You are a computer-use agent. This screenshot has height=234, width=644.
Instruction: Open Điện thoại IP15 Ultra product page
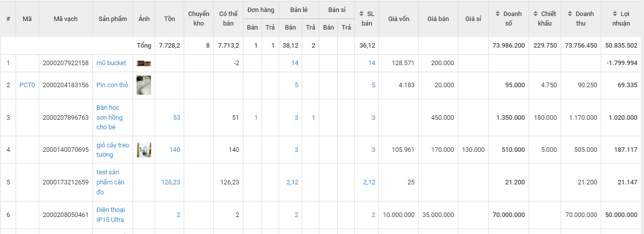(110, 214)
